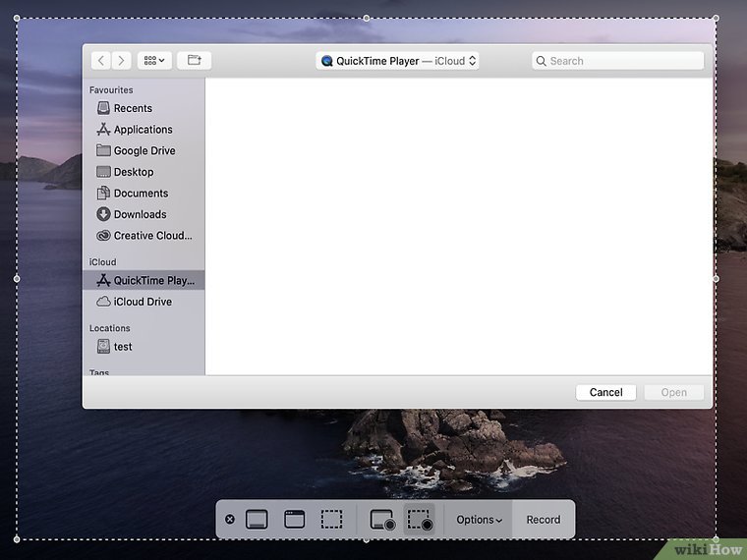Screen dimensions: 747x560
Task: Choose Record Selected Portion icon
Action: [x=420, y=520]
